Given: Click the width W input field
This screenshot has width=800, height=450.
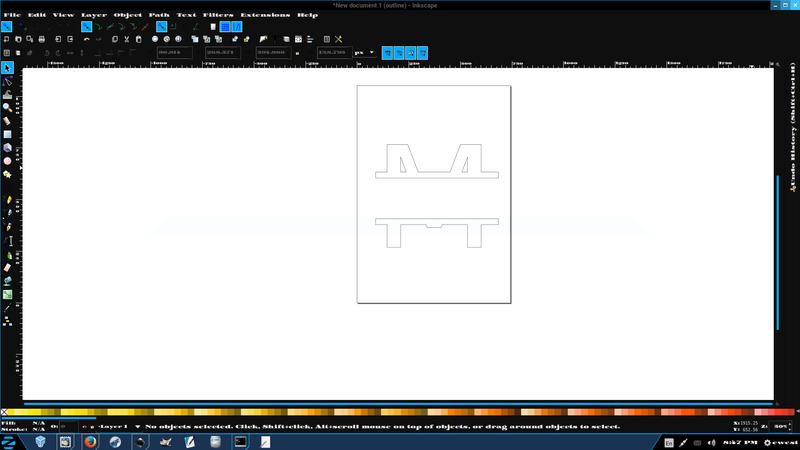Looking at the screenshot, I should point(273,53).
